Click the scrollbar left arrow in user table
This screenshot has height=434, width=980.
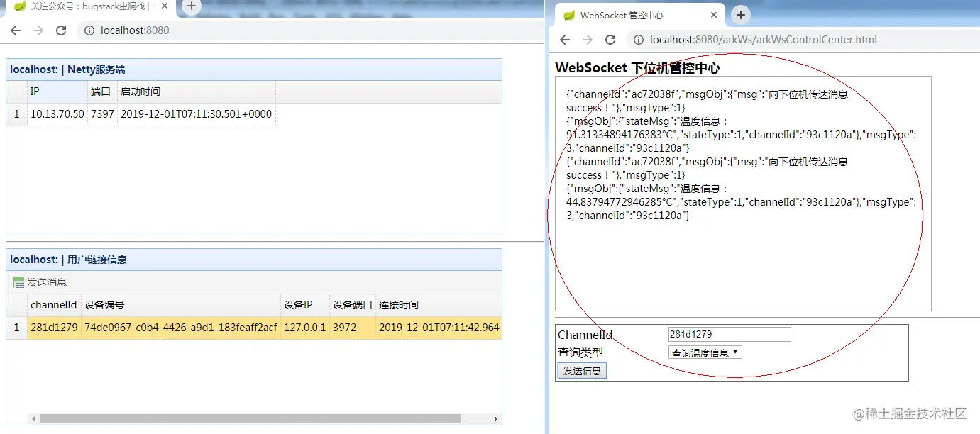(33, 419)
